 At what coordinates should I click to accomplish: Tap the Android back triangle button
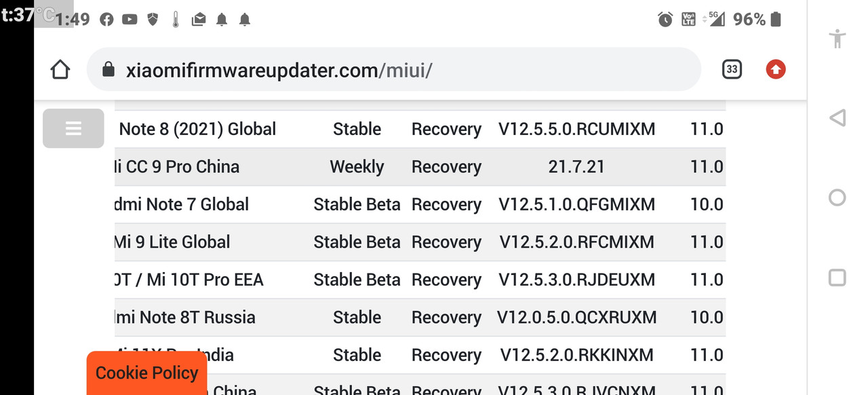point(837,118)
